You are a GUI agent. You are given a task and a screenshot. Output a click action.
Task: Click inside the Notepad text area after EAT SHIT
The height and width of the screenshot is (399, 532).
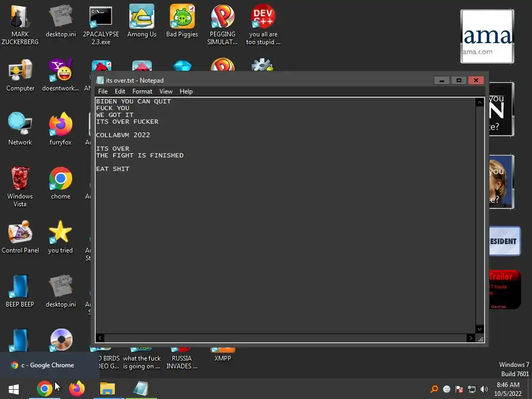[x=131, y=169]
